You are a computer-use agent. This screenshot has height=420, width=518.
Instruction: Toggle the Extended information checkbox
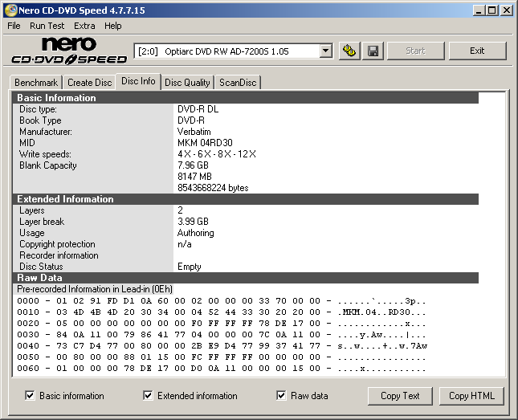pos(148,396)
